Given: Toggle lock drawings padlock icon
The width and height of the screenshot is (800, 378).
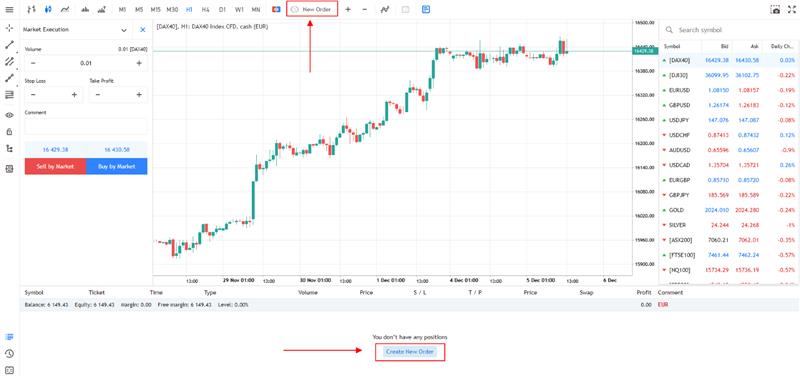Looking at the screenshot, I should click(9, 132).
